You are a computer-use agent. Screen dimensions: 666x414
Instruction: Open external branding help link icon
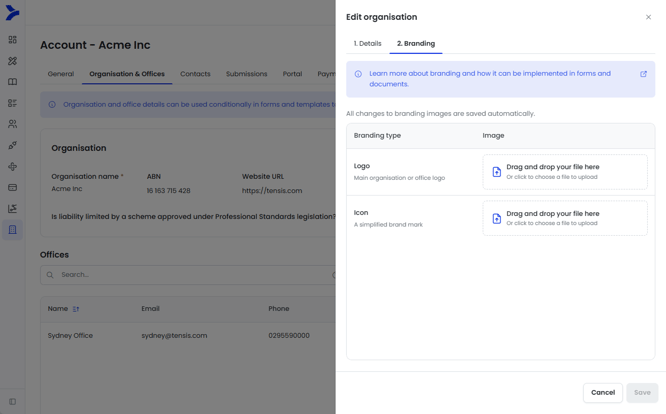[643, 74]
